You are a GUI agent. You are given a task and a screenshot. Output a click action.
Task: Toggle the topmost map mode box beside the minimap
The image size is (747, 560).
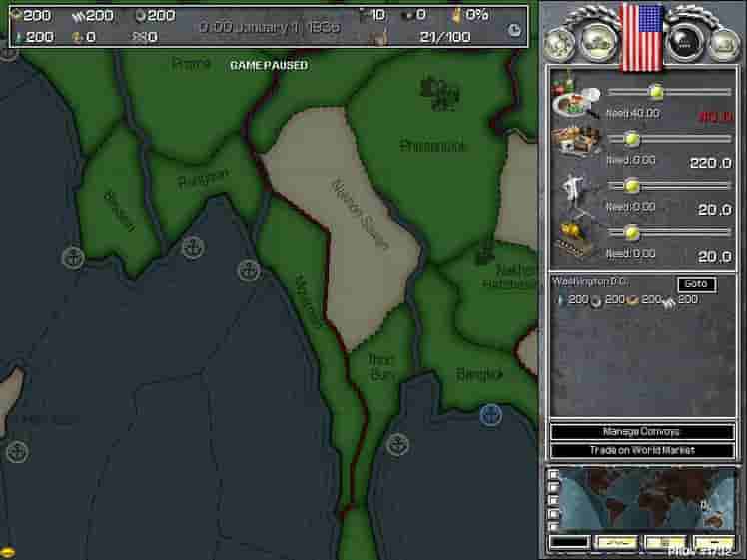coord(553,475)
